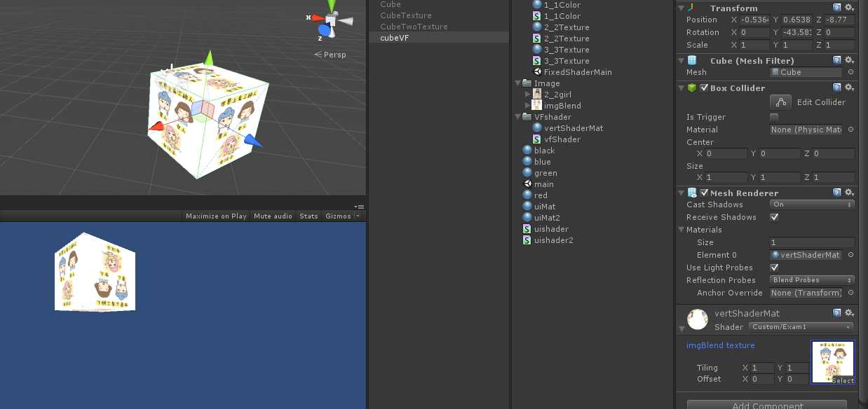Select cubeVF in the Hierarchy
868x409 pixels.
(x=439, y=38)
